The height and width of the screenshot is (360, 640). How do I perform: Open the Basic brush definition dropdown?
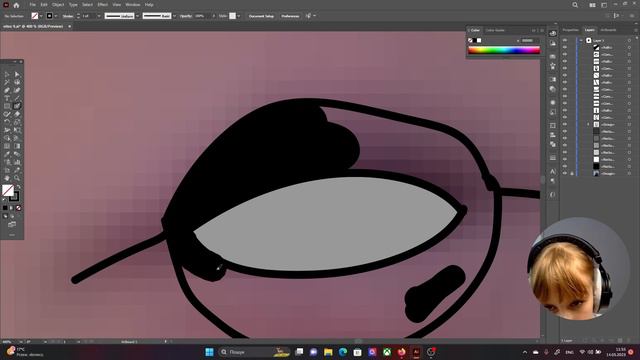click(x=174, y=16)
